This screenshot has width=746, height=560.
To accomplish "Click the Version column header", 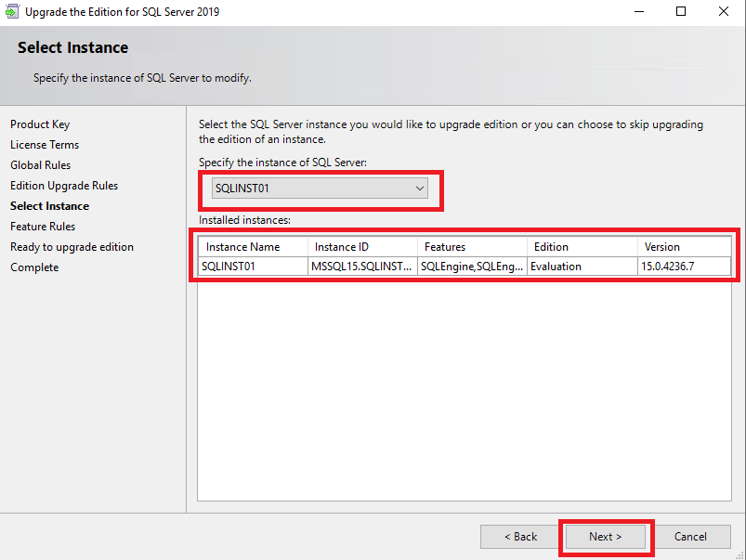I will pos(684,247).
